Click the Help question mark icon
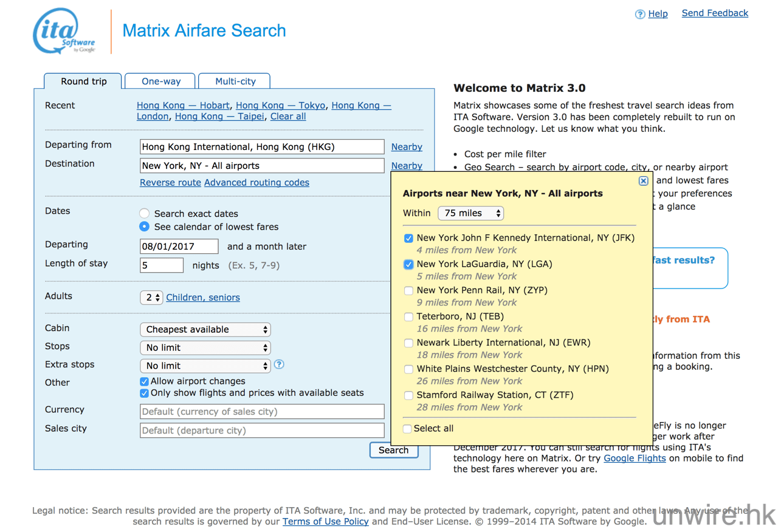Screen dimensions: 778x532 pyautogui.click(x=639, y=14)
